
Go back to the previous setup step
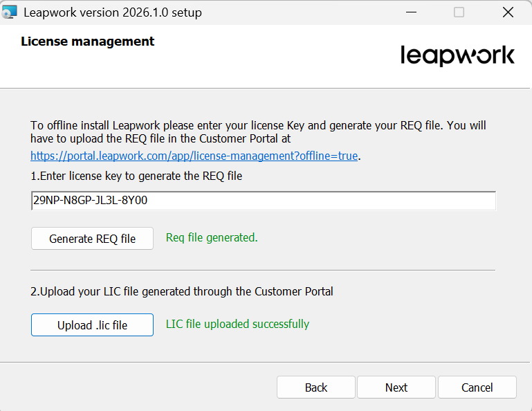tap(316, 387)
